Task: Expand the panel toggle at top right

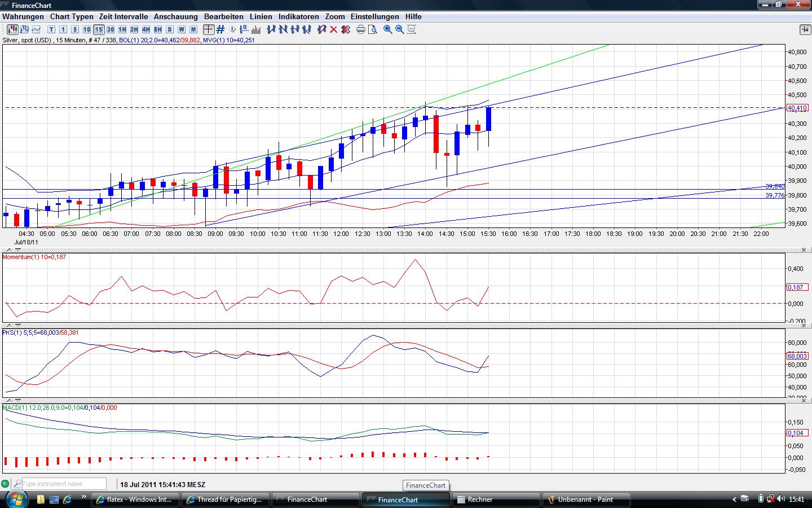Action: 804,29
